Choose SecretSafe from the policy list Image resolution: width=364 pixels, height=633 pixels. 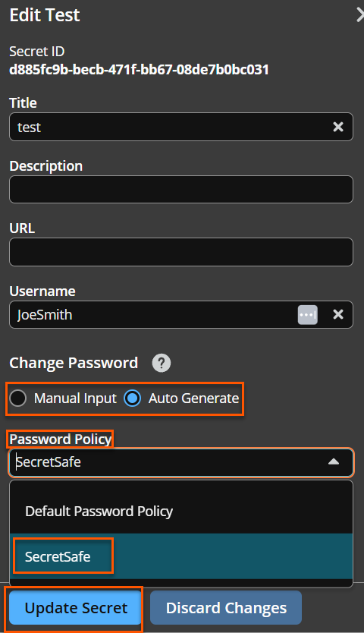pos(180,556)
